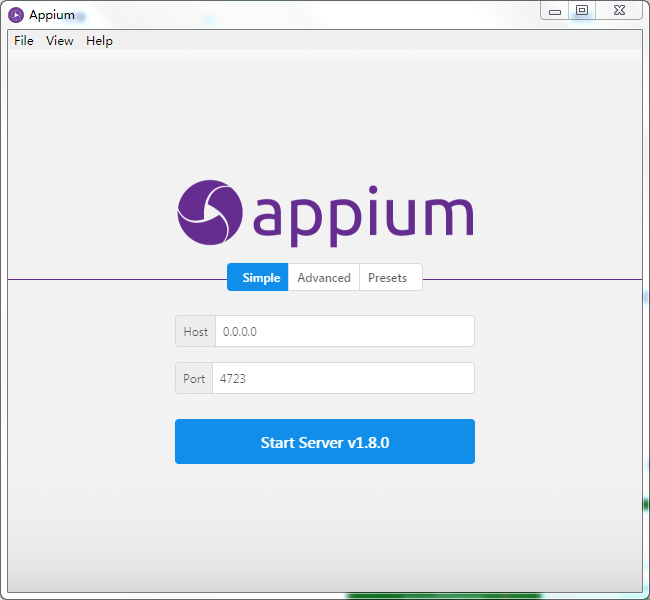This screenshot has height=600, width=650.
Task: Minimize the Appium window
Action: (x=555, y=11)
